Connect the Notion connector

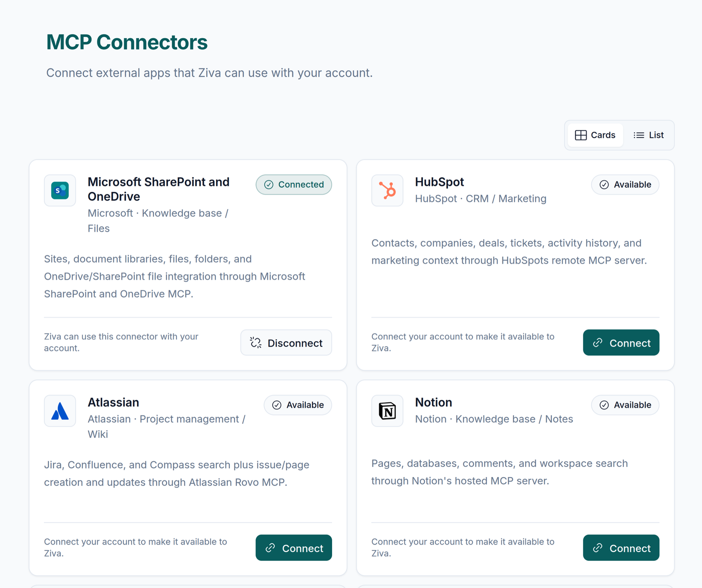(x=621, y=548)
